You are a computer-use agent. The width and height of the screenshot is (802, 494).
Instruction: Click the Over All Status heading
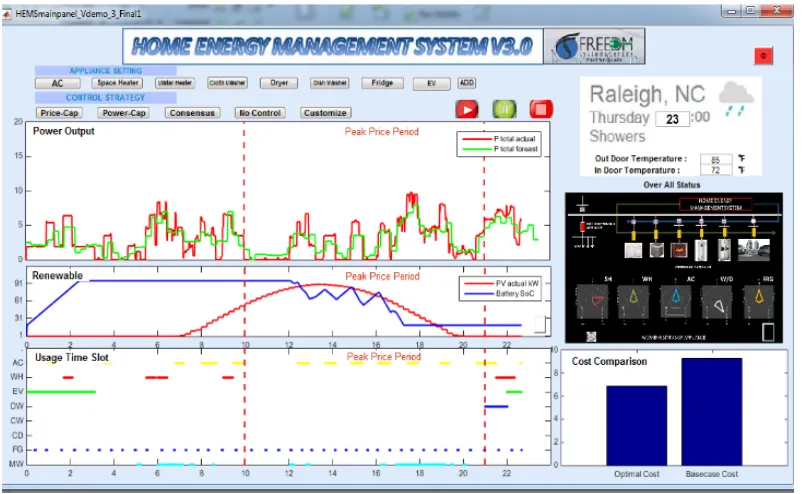pos(672,185)
